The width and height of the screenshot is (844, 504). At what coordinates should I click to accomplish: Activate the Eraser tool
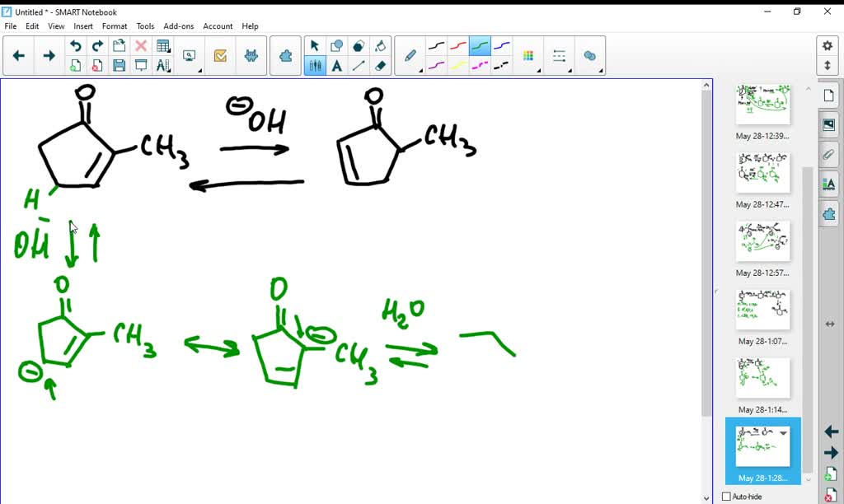coord(382,65)
